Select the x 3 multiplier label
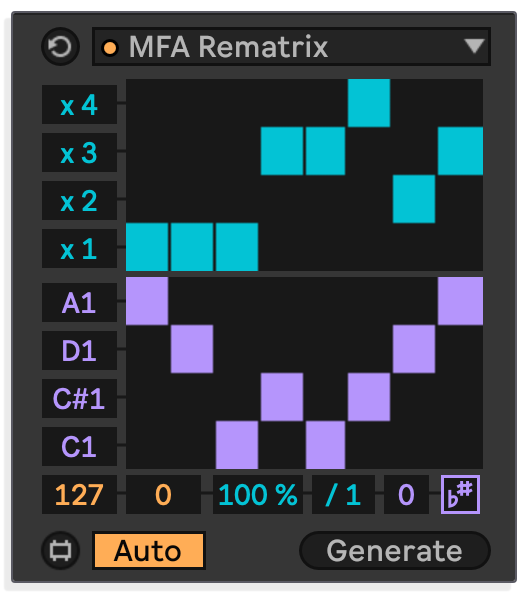Viewport: 528px width, 594px height. [x=79, y=153]
